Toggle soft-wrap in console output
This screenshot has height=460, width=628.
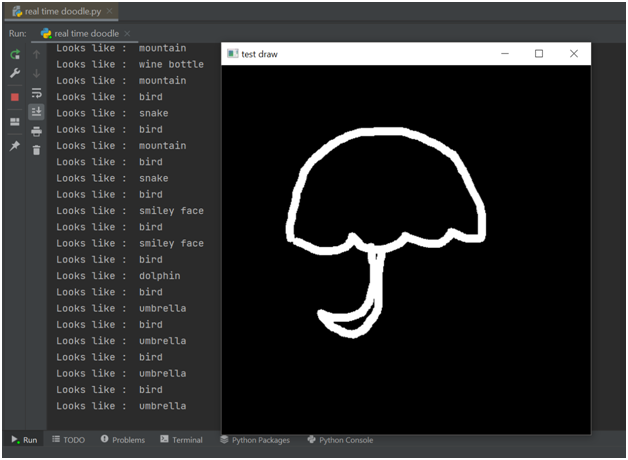tap(36, 93)
